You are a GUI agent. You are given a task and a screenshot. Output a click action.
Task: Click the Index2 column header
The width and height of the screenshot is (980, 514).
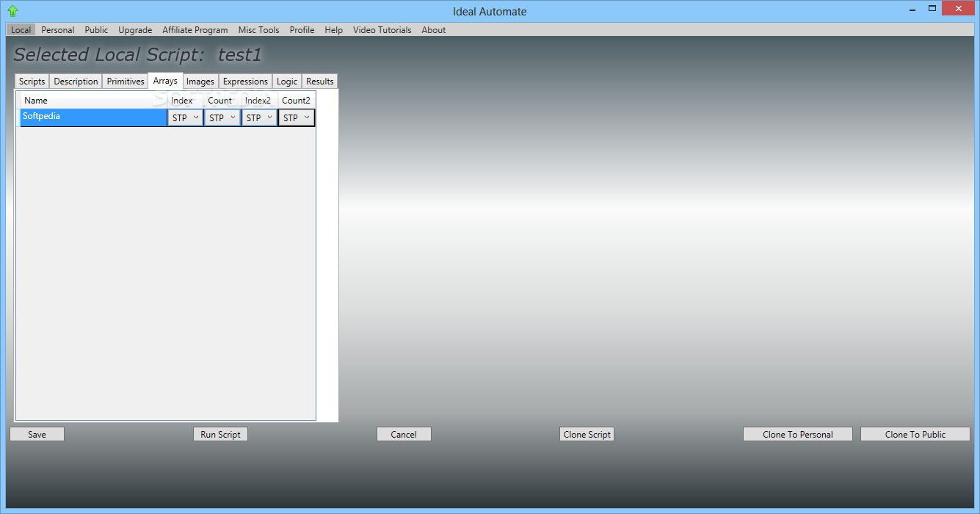pyautogui.click(x=260, y=101)
